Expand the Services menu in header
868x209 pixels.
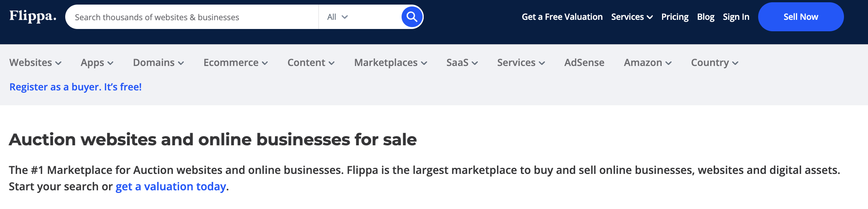[x=632, y=17]
